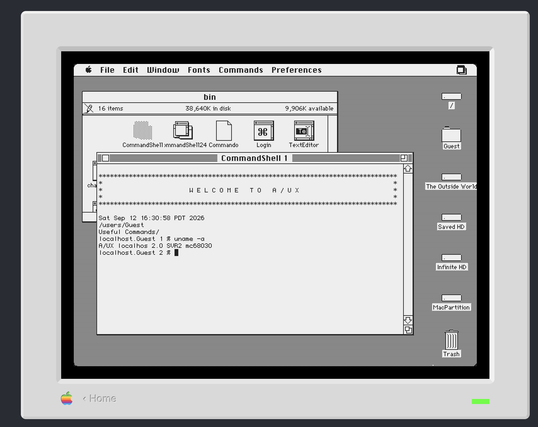Click the bin window title bar
This screenshot has height=427, width=538.
[210, 97]
